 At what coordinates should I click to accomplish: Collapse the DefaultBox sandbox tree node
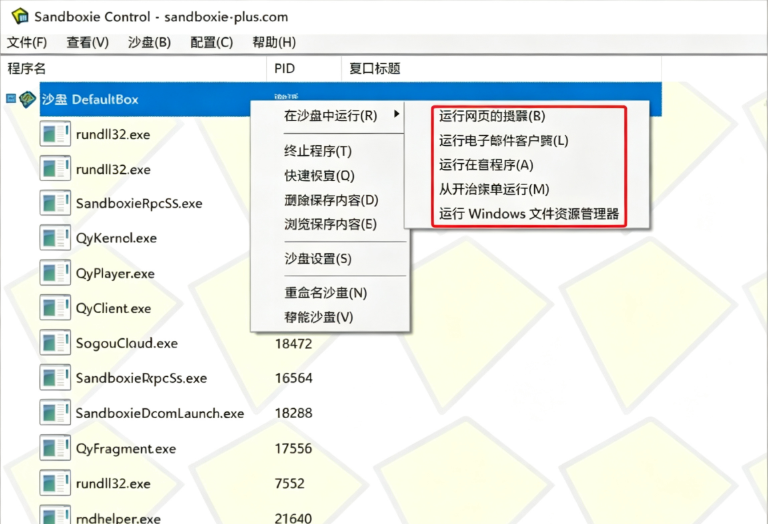(x=11, y=99)
